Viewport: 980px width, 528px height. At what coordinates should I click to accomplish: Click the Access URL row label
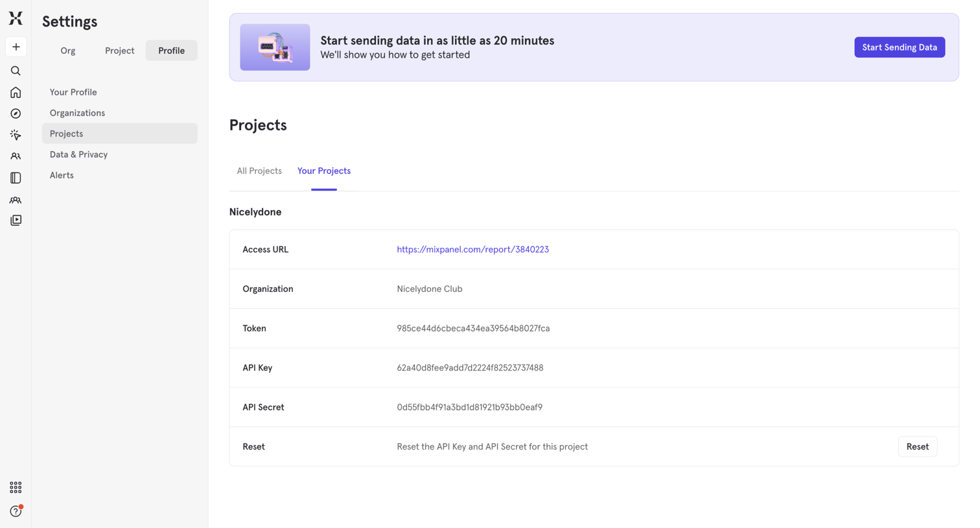click(x=265, y=249)
